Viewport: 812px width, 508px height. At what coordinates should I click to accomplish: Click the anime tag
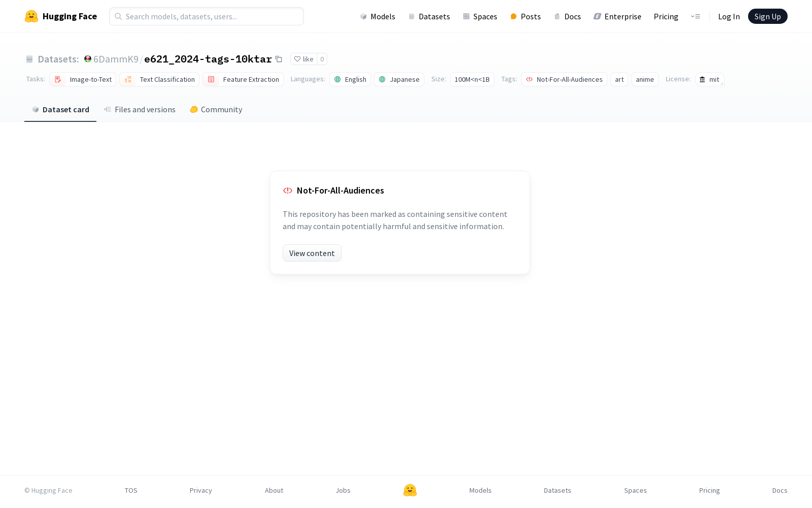tap(645, 79)
